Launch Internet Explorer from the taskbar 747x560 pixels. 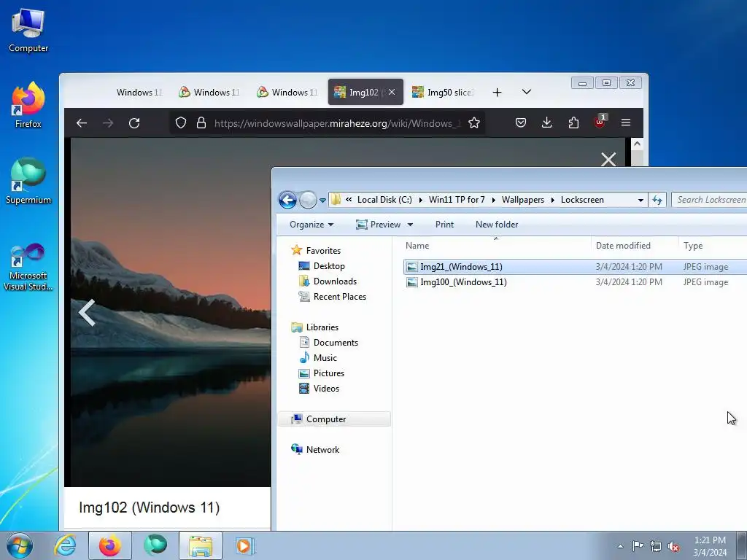[65, 545]
